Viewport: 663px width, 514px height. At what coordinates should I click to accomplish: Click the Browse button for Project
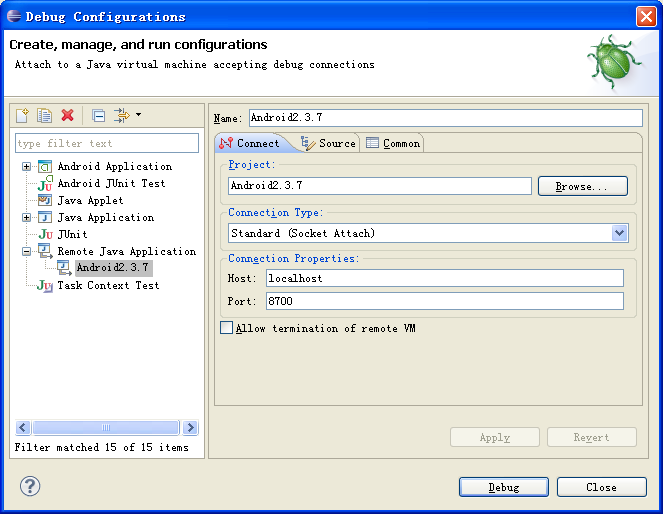582,186
